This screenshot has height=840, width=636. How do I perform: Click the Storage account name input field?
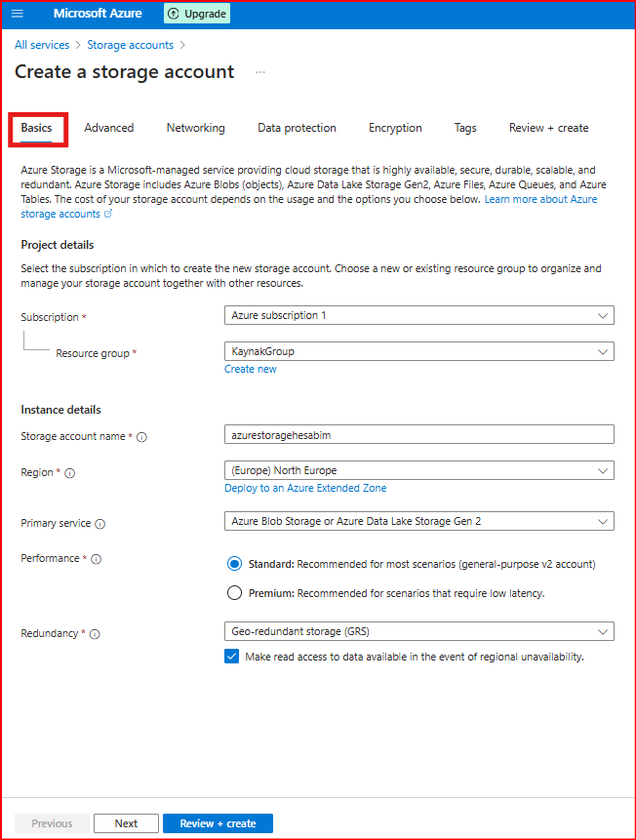[x=419, y=434]
